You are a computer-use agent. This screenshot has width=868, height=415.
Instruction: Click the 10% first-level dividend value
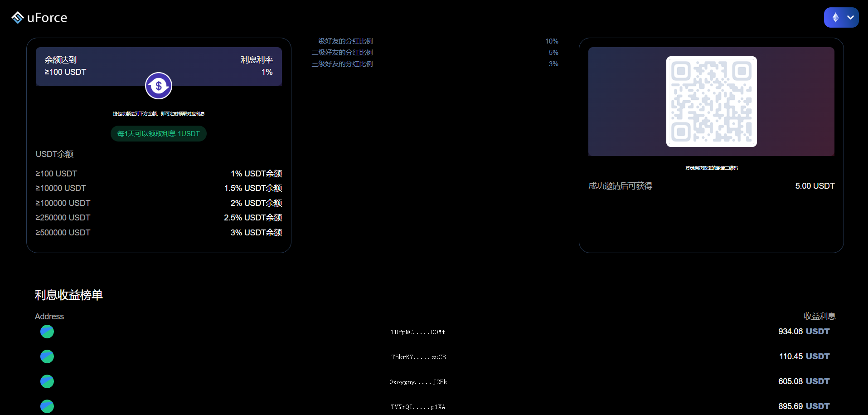click(552, 41)
